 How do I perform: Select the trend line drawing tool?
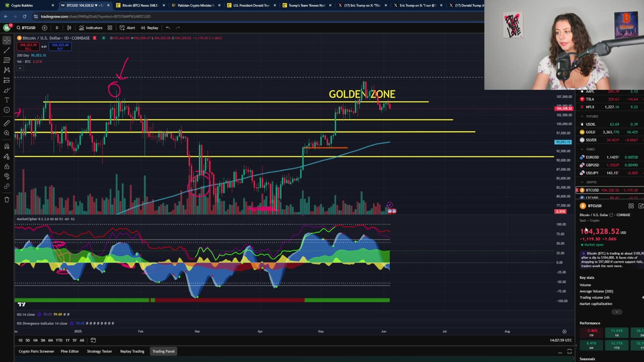(x=7, y=50)
